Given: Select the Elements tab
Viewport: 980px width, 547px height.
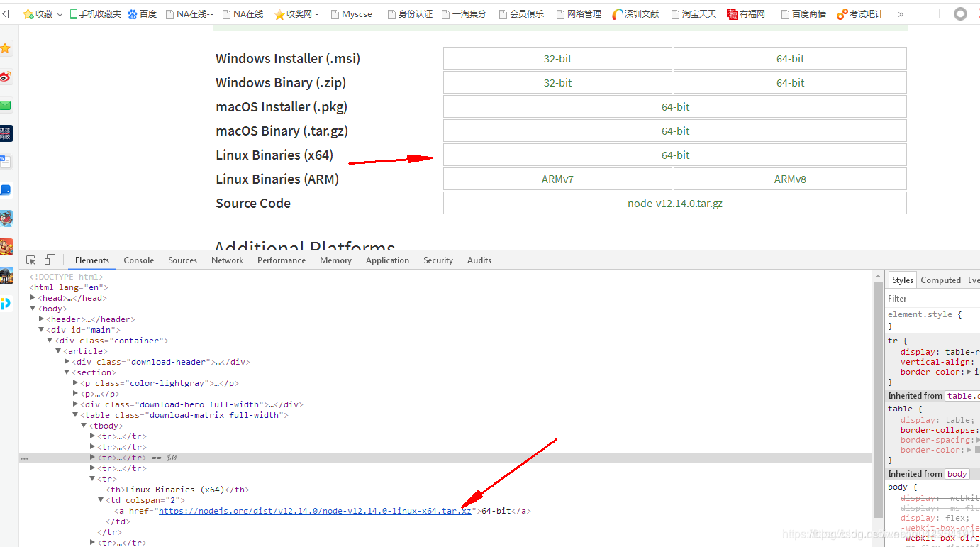Looking at the screenshot, I should (92, 260).
